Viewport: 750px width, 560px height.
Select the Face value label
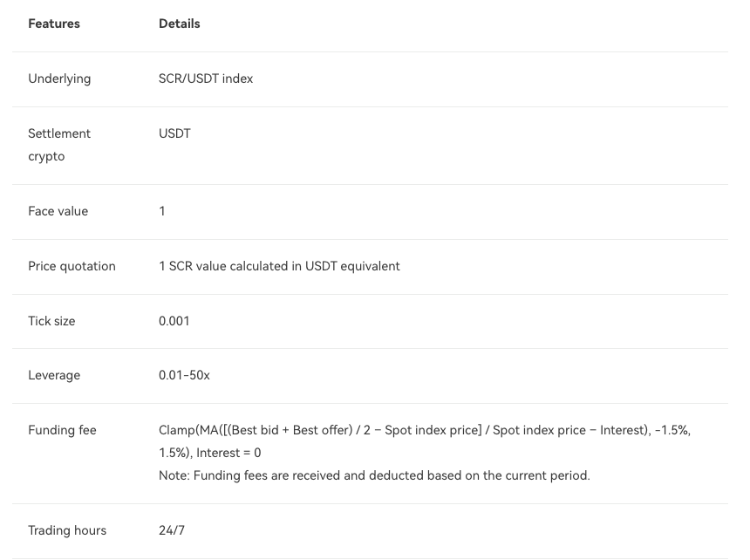click(58, 211)
